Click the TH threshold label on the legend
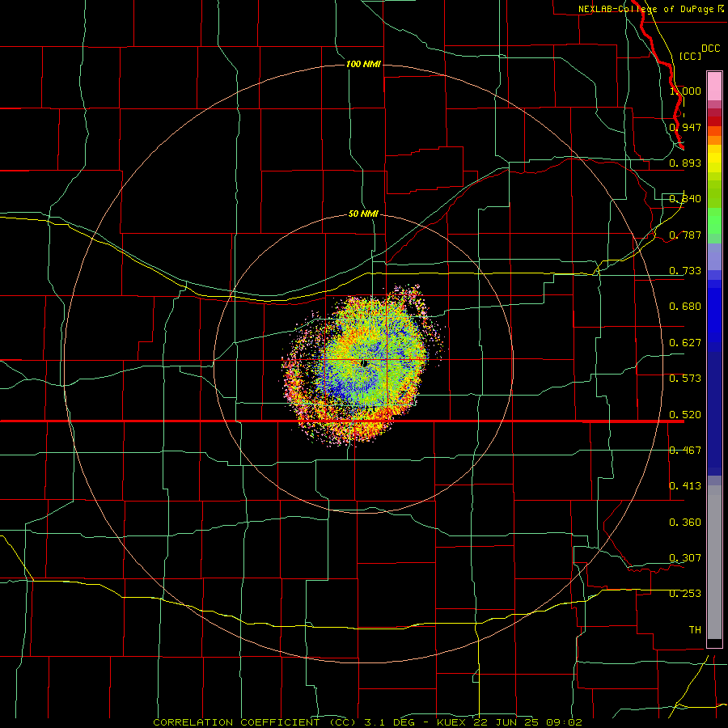The height and width of the screenshot is (728, 728). 695,630
